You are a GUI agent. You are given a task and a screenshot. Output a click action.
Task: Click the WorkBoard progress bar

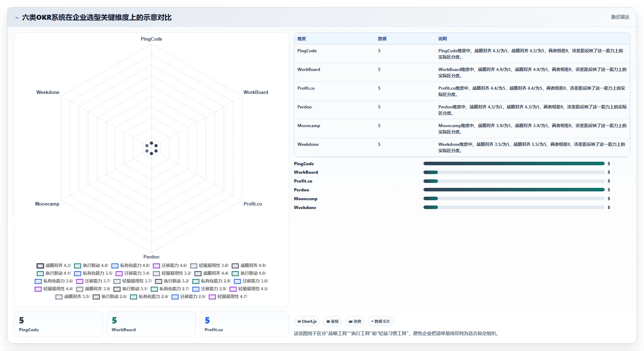coord(514,172)
